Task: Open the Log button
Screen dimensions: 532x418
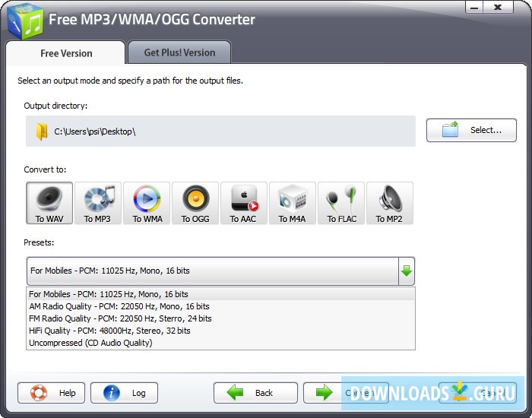Action: [x=124, y=393]
